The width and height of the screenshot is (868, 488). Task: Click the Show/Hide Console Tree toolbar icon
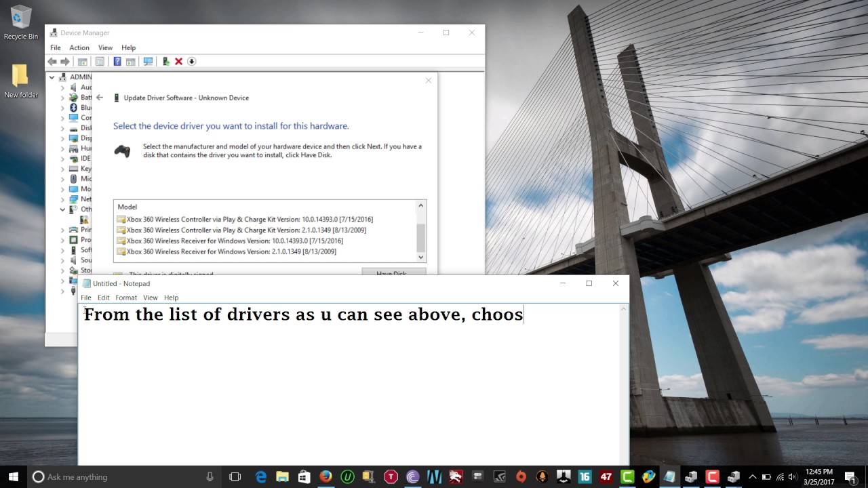[x=82, y=62]
